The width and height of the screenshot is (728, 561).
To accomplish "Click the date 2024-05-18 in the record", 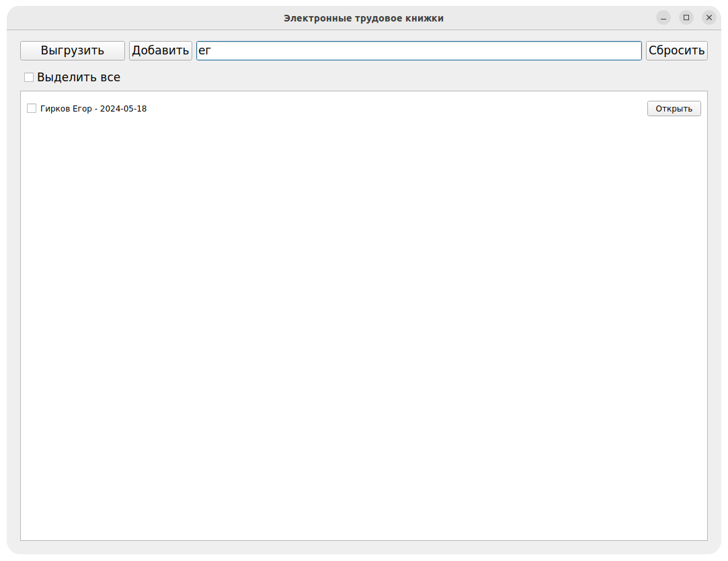I will [123, 109].
